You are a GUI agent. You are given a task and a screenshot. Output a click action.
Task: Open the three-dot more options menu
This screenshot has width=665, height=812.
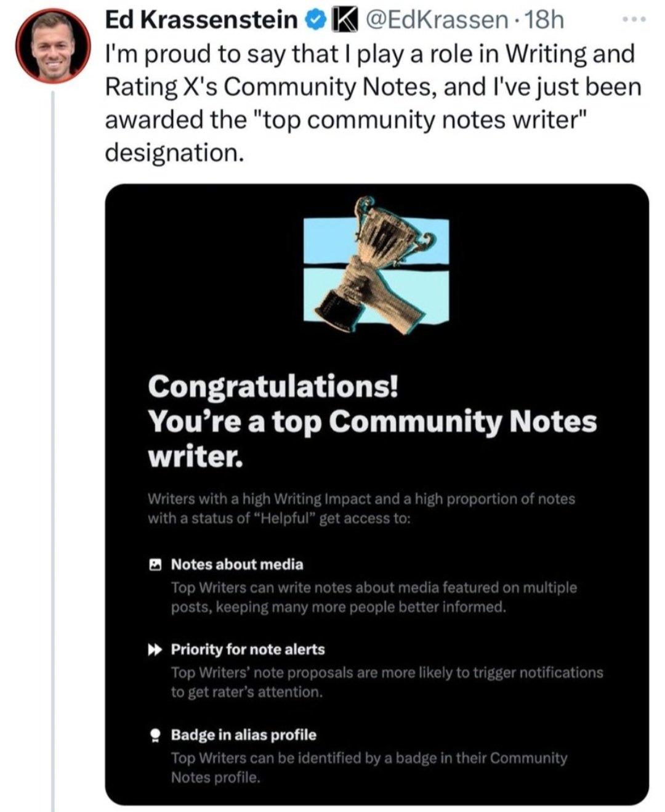[634, 20]
